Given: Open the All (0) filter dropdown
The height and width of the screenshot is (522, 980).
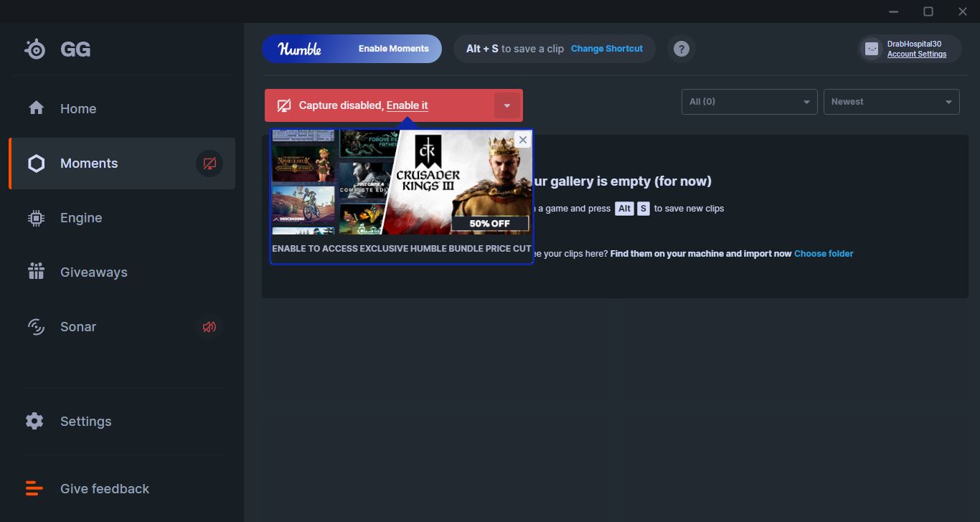Looking at the screenshot, I should pos(749,102).
